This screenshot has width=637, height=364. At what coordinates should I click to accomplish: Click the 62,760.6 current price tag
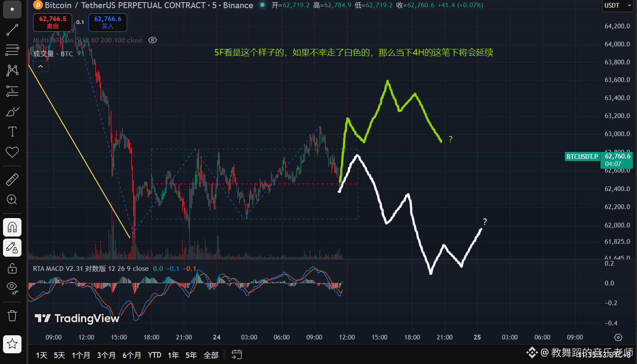617,160
